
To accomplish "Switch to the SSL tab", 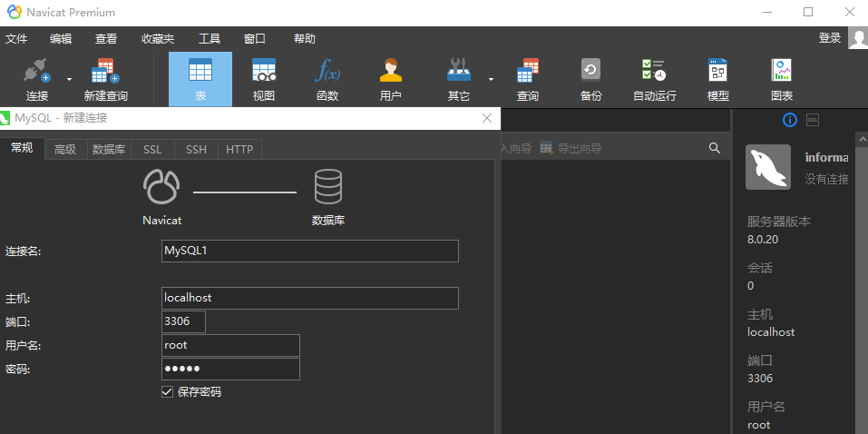I will (152, 149).
